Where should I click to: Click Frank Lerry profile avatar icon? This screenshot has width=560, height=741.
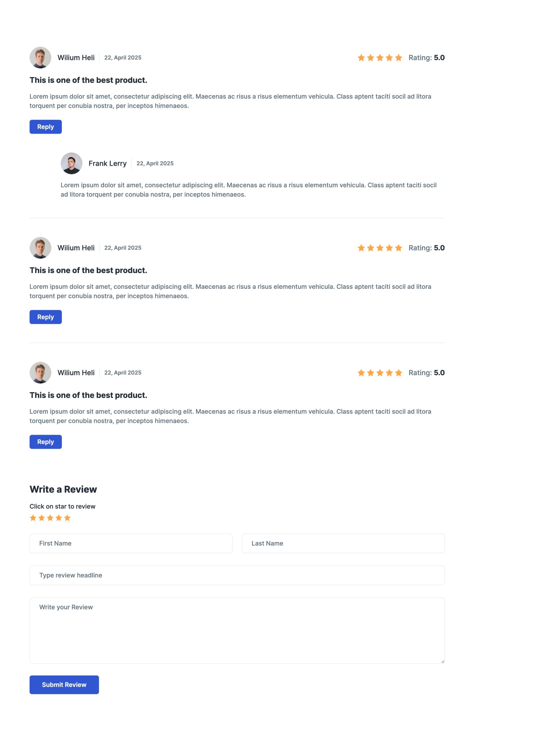click(71, 163)
